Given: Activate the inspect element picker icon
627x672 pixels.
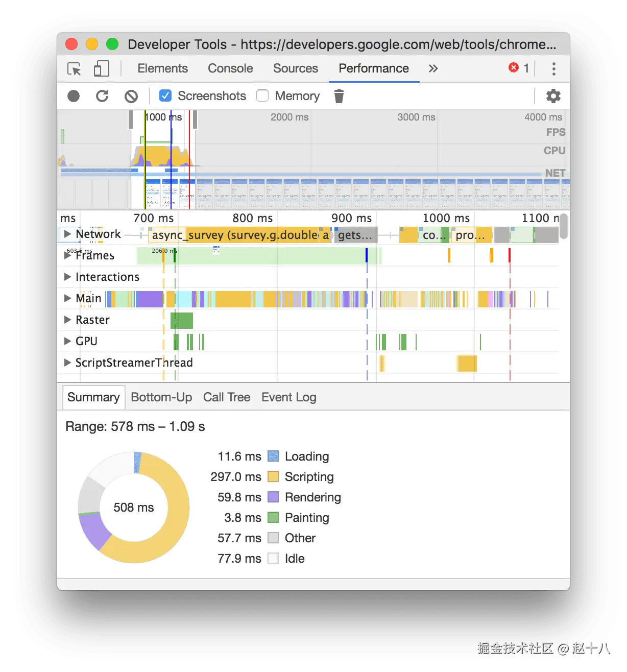Looking at the screenshot, I should 74,69.
